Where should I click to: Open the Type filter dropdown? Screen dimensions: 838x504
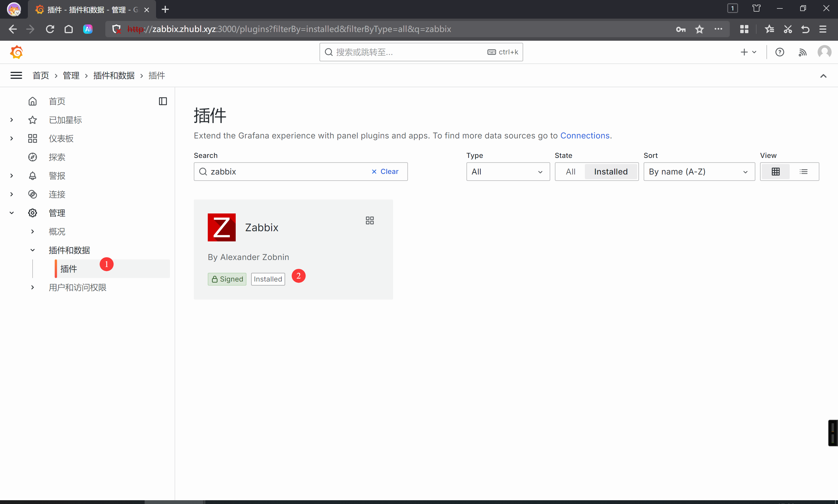pos(508,172)
